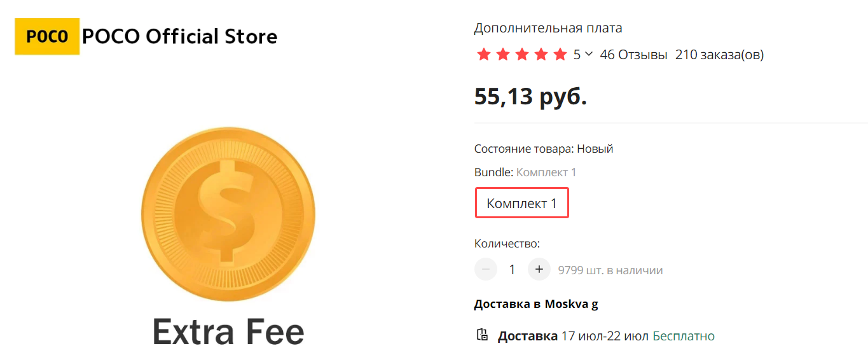The width and height of the screenshot is (868, 362).
Task: Click the 9799 шт. в наличии stock text
Action: coord(610,270)
